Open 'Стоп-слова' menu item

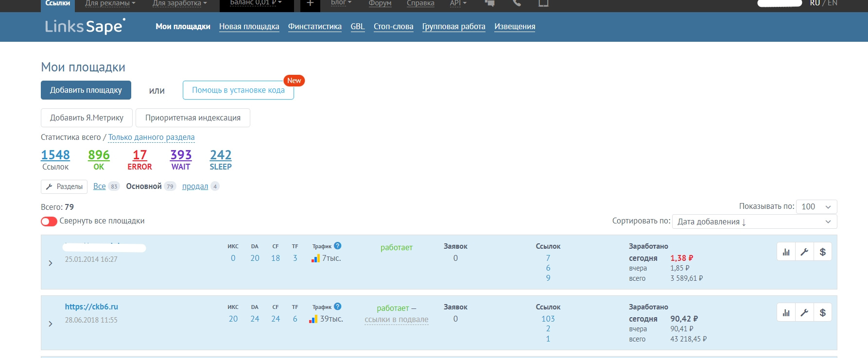pos(394,27)
